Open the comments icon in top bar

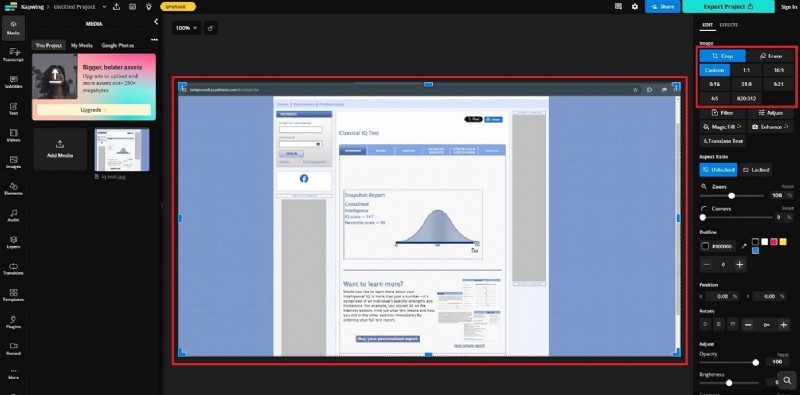(618, 7)
